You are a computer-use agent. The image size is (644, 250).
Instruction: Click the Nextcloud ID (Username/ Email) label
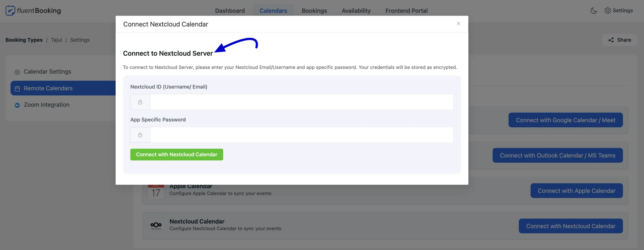point(169,87)
